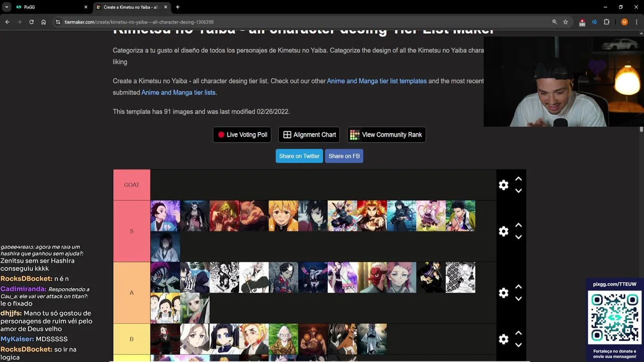
Task: Click the tiermaker.com address bar
Action: tap(302, 22)
